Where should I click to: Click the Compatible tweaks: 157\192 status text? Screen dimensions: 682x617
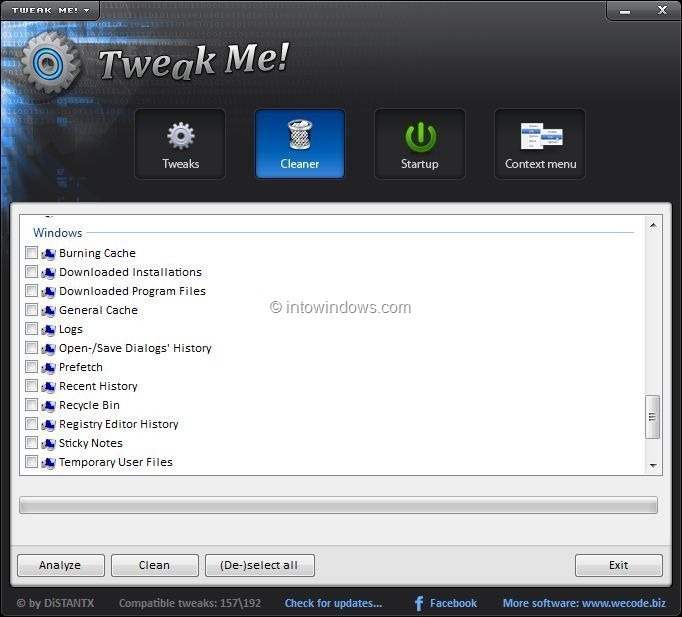(190, 603)
